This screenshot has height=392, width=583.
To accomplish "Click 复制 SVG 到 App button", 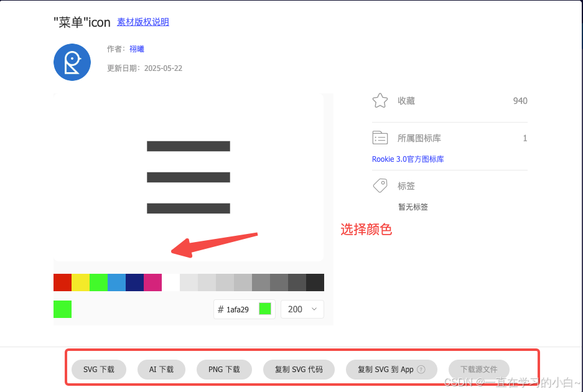I will pyautogui.click(x=391, y=370).
